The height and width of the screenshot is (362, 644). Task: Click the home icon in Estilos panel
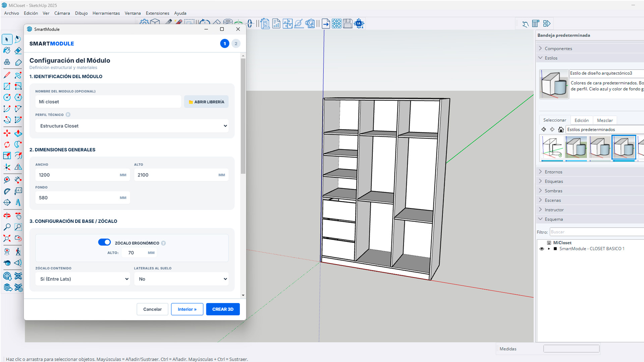tap(561, 129)
